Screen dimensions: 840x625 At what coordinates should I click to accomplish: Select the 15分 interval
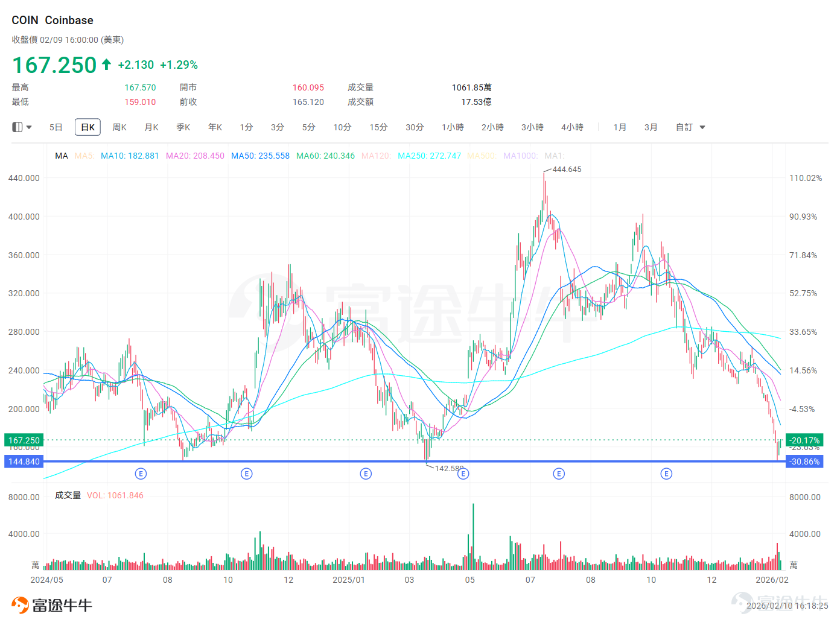point(378,127)
